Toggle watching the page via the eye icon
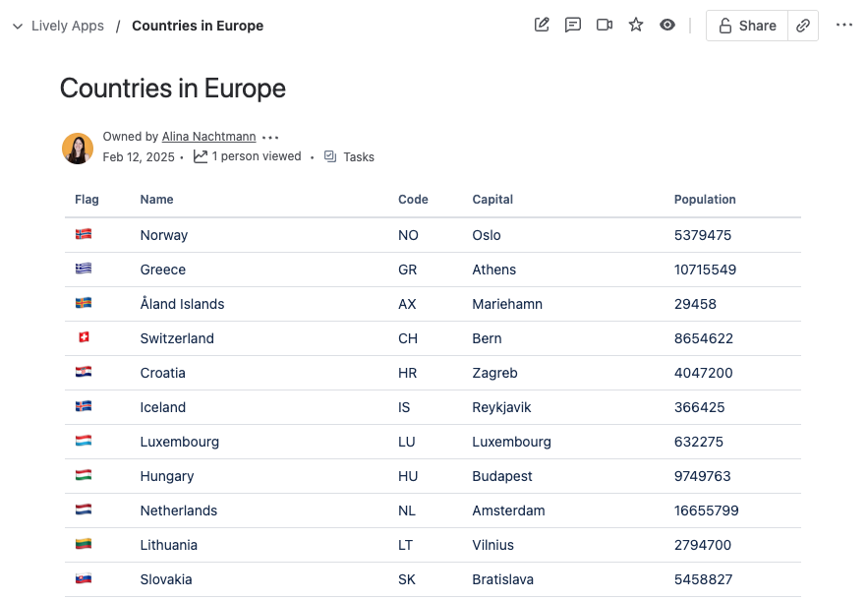This screenshot has height=600, width=868. point(667,25)
